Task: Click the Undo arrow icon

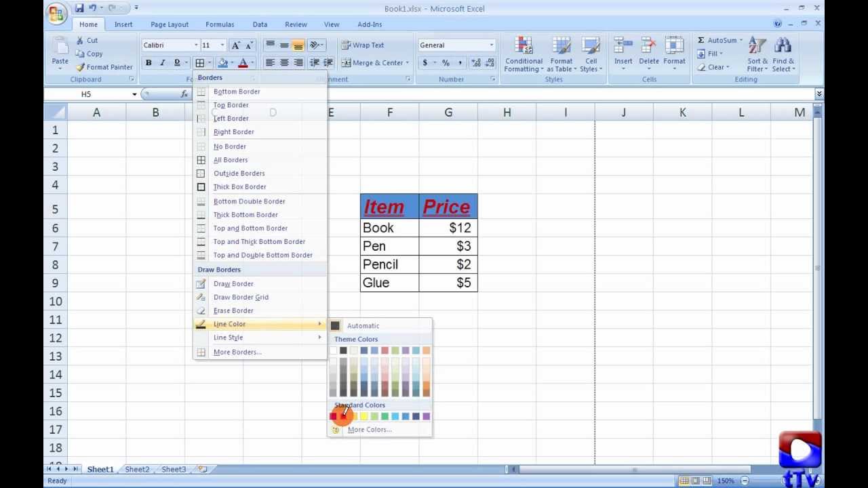Action: coord(92,8)
